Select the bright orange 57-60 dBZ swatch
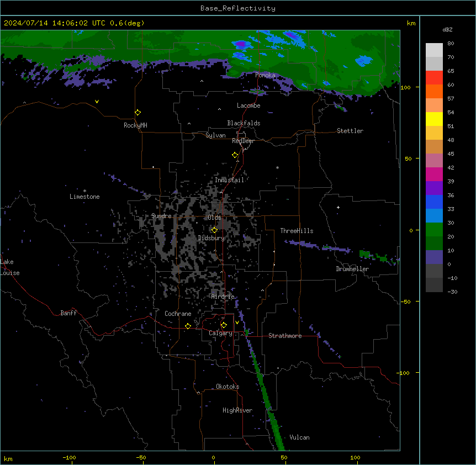 coord(434,91)
